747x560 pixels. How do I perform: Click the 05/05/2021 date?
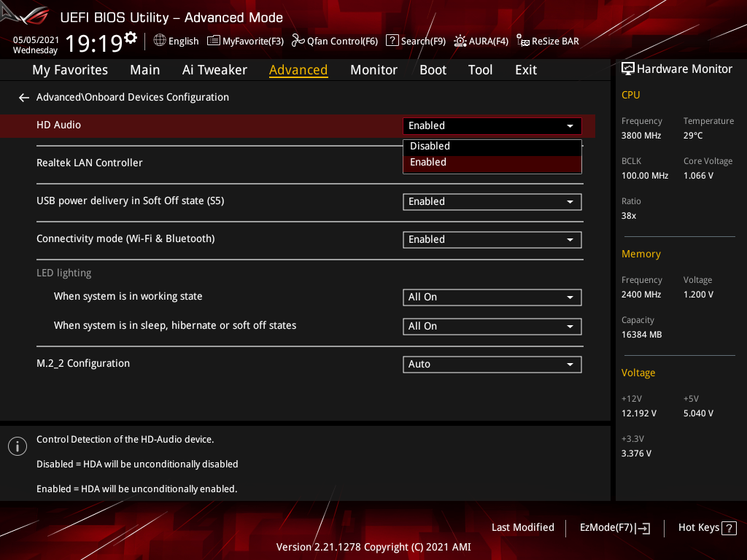click(x=36, y=40)
